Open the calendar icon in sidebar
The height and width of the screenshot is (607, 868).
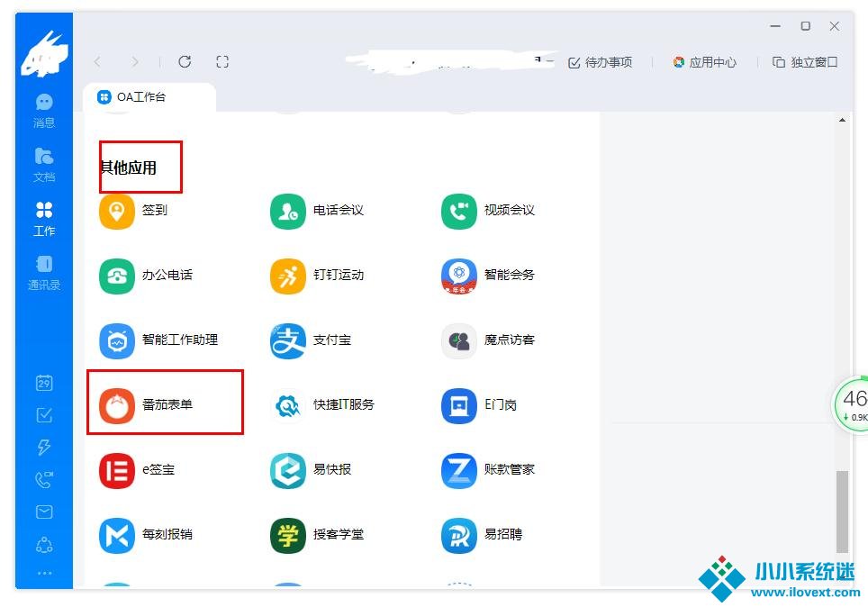point(44,383)
